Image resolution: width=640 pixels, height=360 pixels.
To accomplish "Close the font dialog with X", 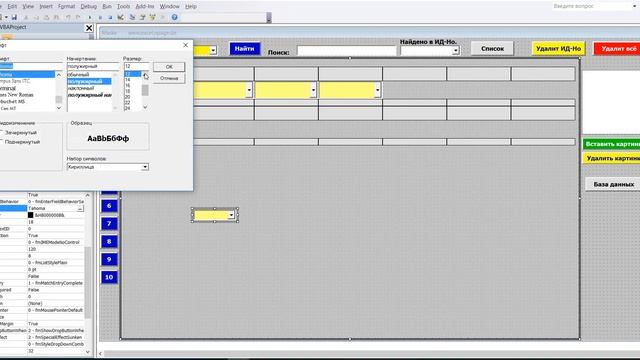I will point(185,45).
